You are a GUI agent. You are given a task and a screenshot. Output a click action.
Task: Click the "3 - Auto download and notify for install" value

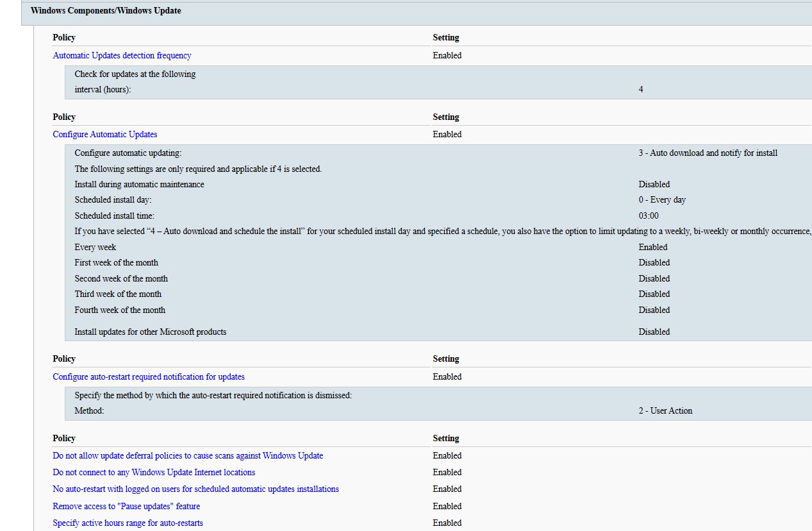click(x=708, y=153)
